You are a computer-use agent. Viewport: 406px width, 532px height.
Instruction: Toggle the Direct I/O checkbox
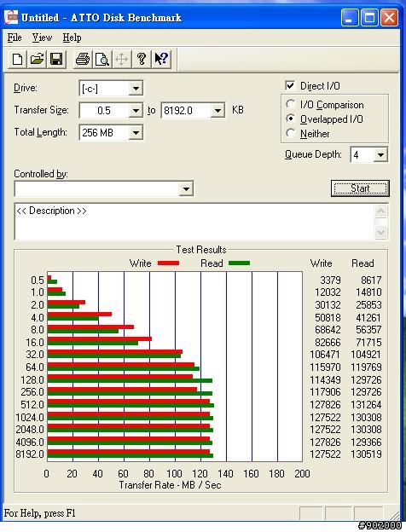[x=290, y=85]
